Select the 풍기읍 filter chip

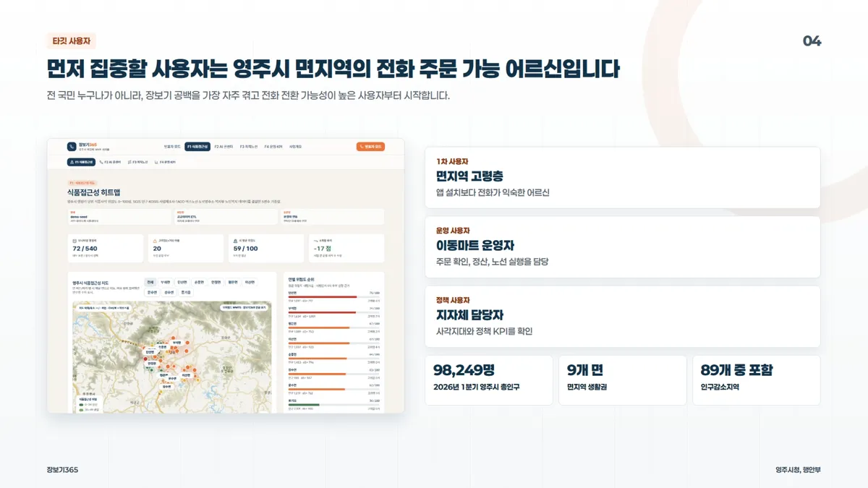click(x=186, y=292)
